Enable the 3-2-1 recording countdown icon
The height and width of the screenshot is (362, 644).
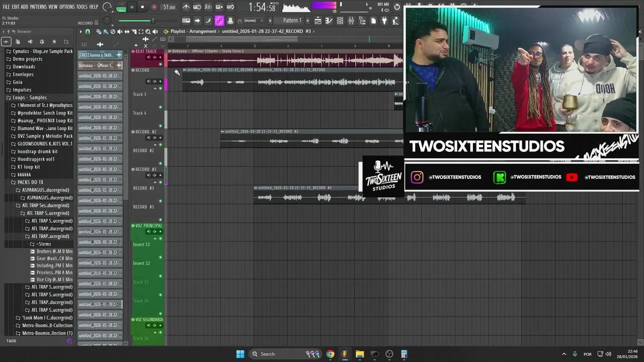pyautogui.click(x=208, y=7)
